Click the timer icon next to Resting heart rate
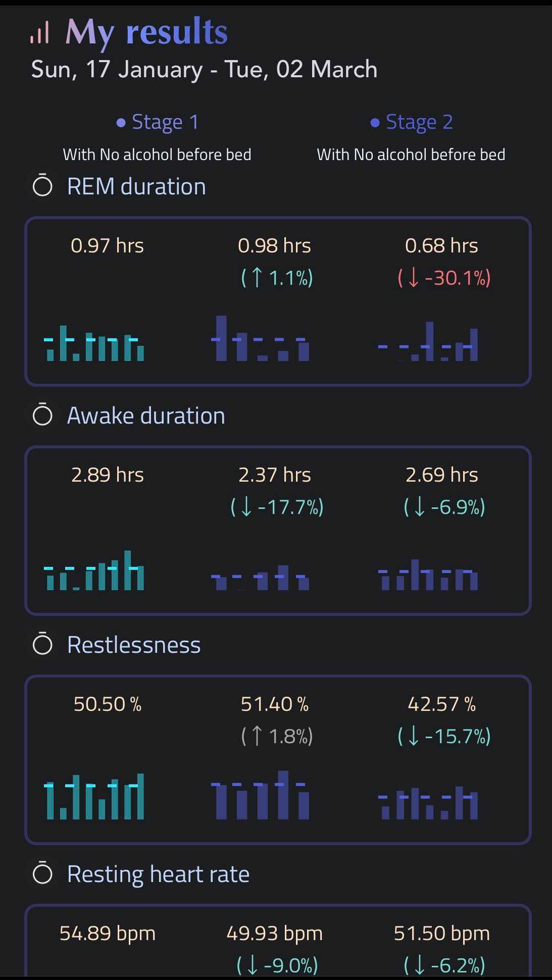This screenshot has height=980, width=552. (42, 873)
